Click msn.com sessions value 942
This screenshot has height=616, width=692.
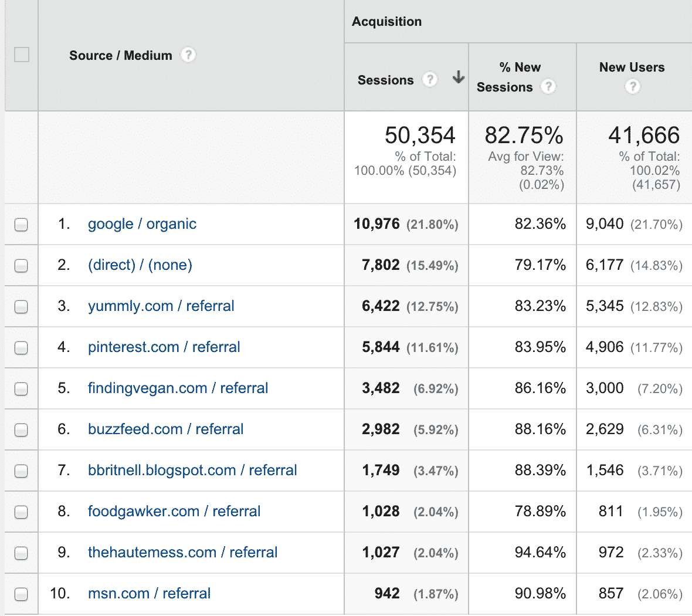[387, 594]
